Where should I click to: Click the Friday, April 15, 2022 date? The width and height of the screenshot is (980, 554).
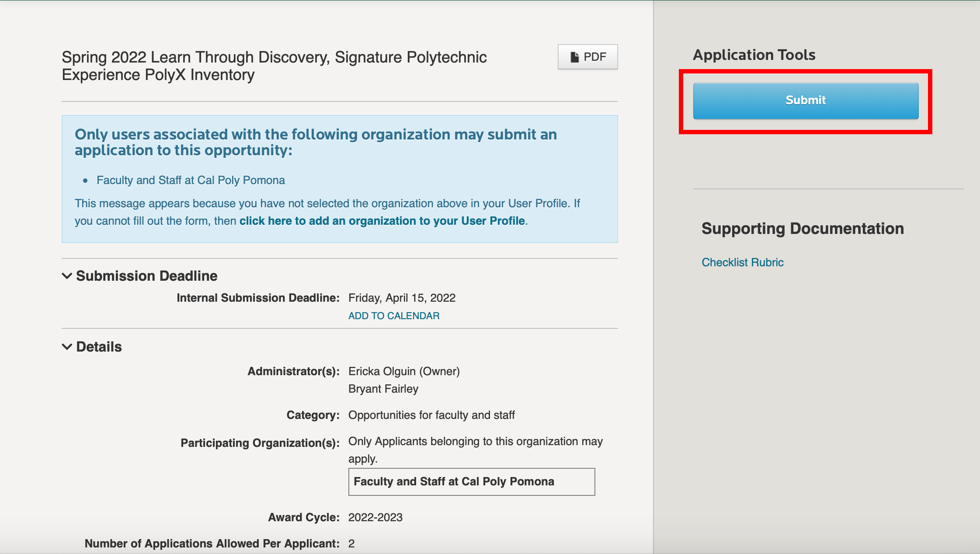point(402,298)
